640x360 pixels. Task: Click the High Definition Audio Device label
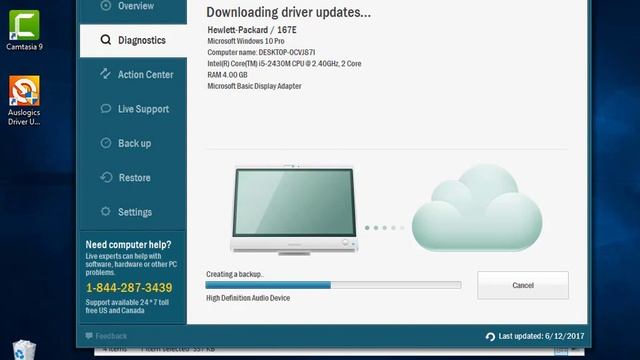[248, 298]
